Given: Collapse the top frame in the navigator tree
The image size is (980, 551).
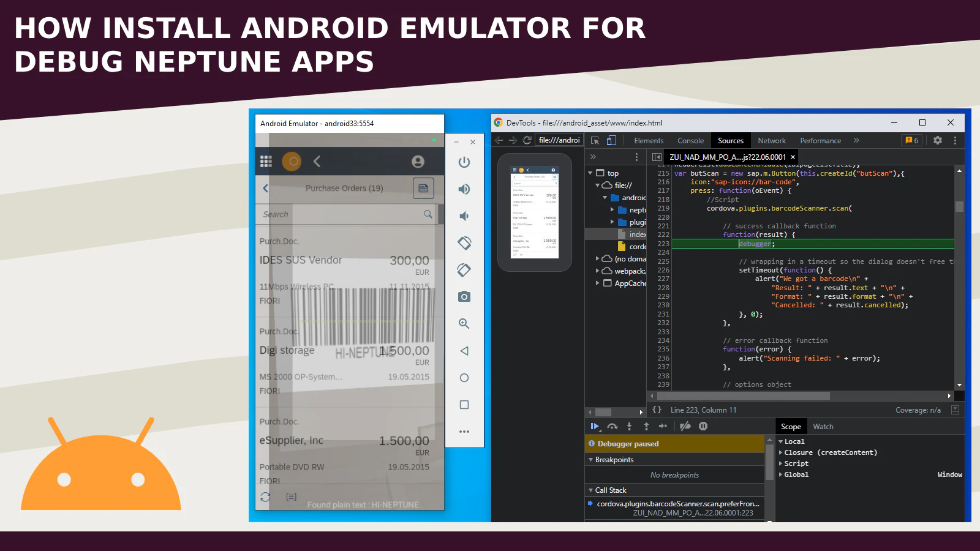Looking at the screenshot, I should point(590,173).
